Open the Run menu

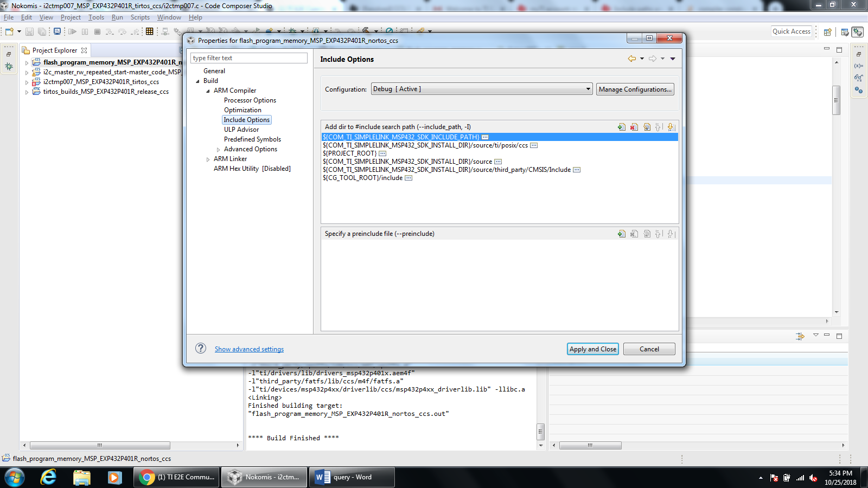[x=117, y=17]
